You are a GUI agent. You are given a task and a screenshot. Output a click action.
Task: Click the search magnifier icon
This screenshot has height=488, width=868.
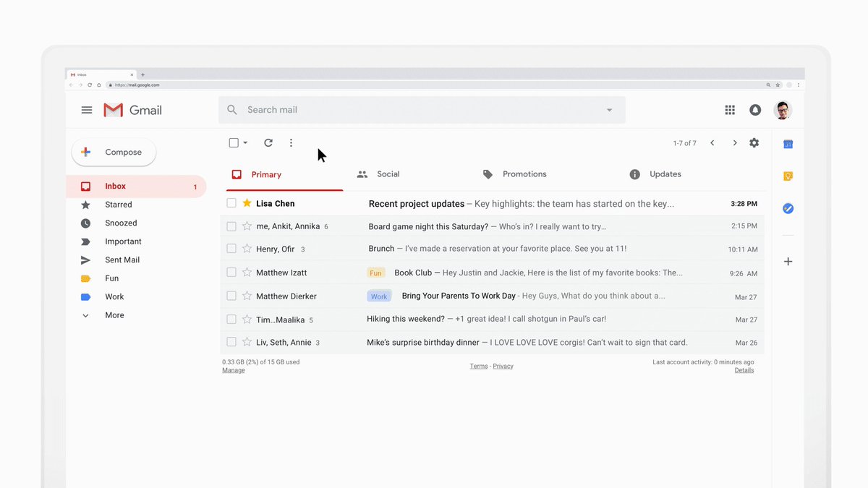point(232,110)
